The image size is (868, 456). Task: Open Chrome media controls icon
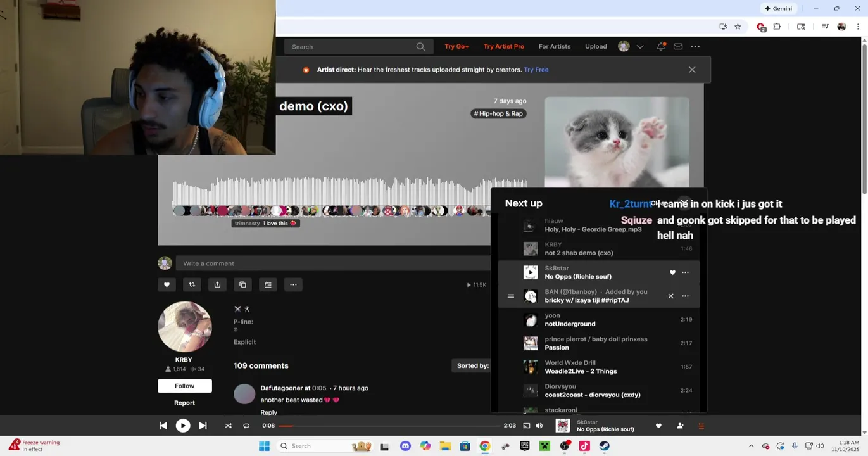825,27
